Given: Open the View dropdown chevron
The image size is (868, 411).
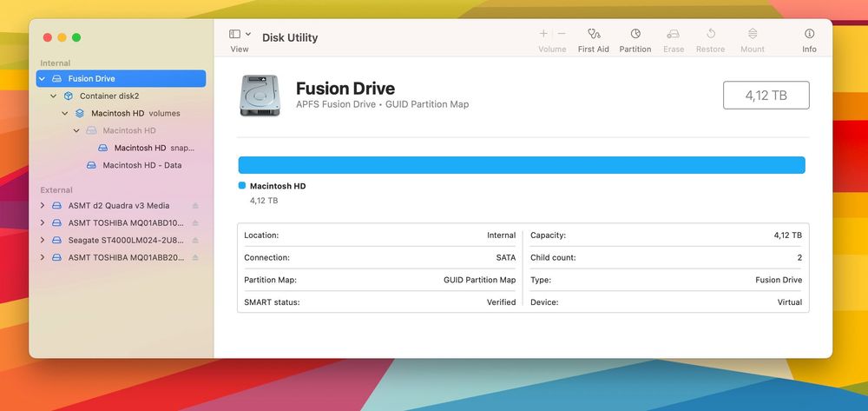Looking at the screenshot, I should 248,35.
